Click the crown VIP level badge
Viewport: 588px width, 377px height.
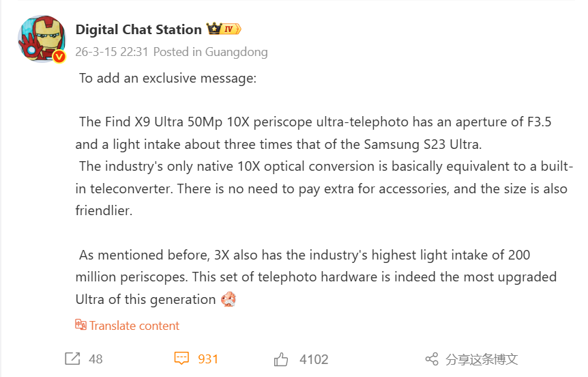click(224, 29)
